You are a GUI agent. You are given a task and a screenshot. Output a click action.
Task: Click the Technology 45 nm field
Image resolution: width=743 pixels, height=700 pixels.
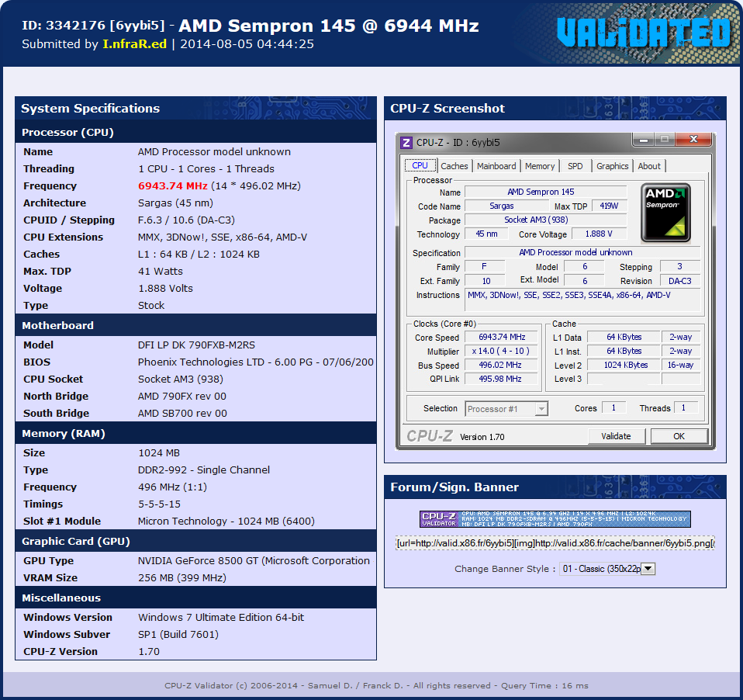point(486,234)
